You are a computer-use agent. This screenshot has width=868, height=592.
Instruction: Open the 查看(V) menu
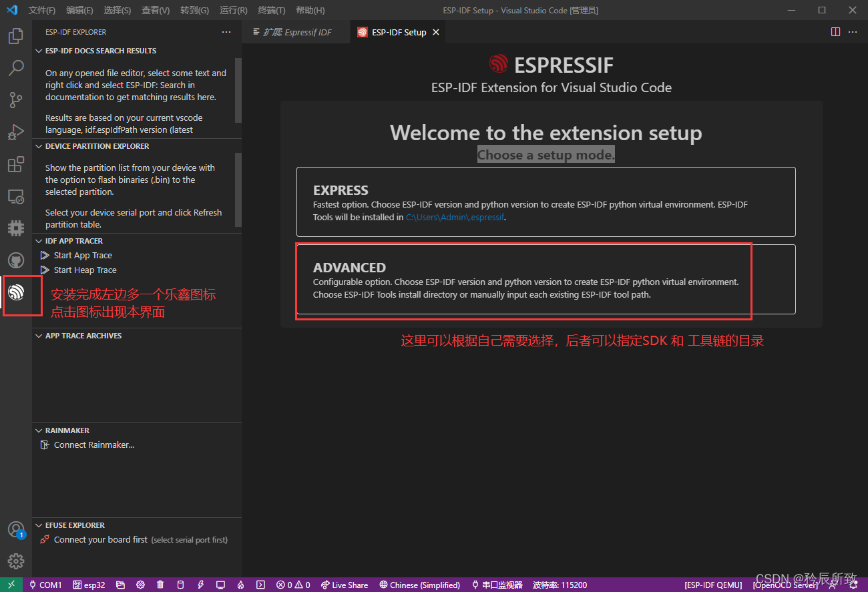[x=156, y=10]
